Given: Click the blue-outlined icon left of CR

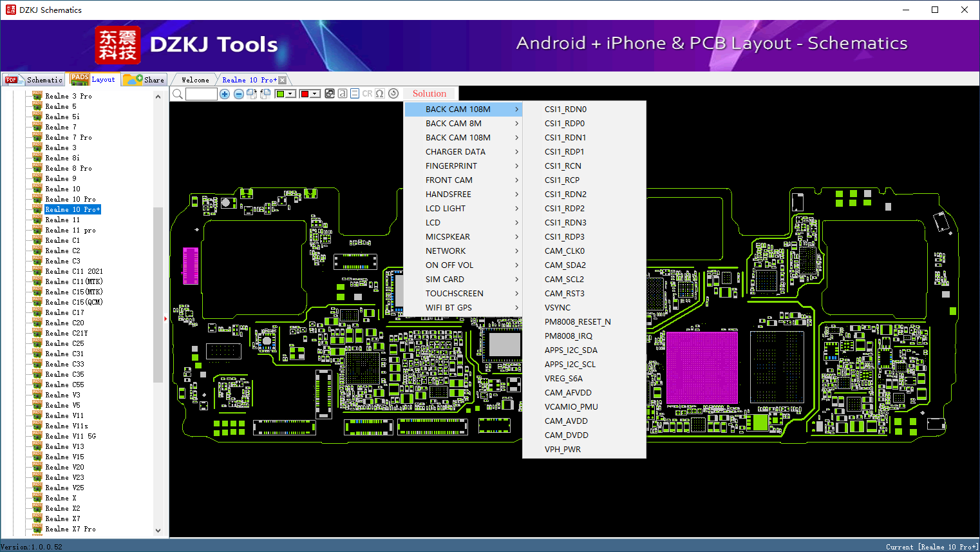Looking at the screenshot, I should click(x=355, y=93).
